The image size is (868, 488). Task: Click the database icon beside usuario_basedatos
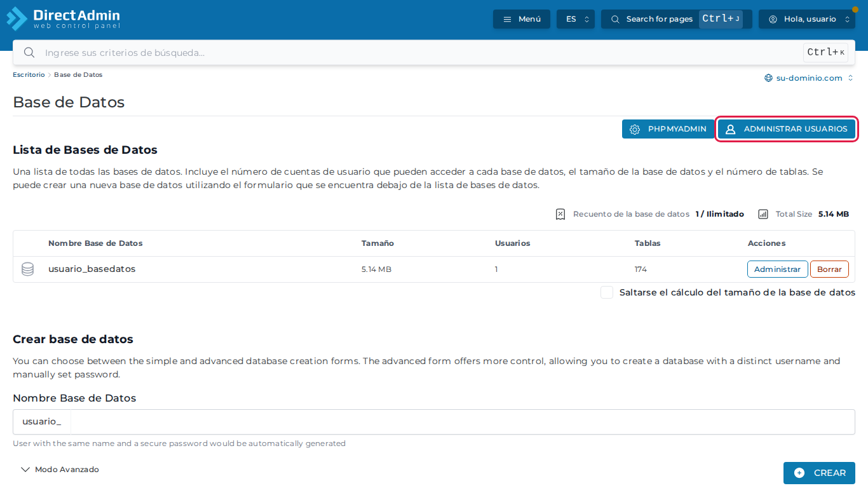(x=28, y=269)
